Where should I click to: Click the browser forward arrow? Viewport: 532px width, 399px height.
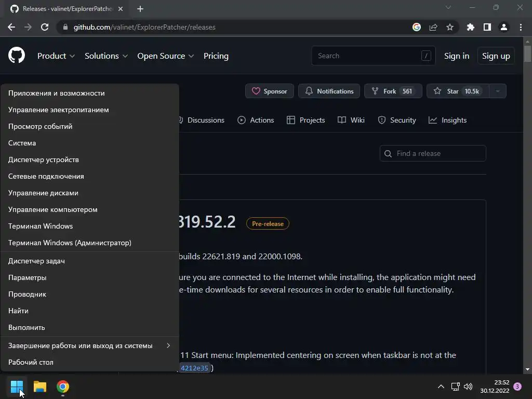[28, 27]
